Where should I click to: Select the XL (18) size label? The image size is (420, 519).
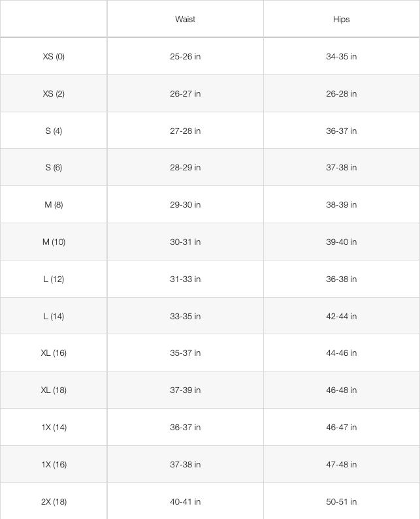[x=54, y=390]
